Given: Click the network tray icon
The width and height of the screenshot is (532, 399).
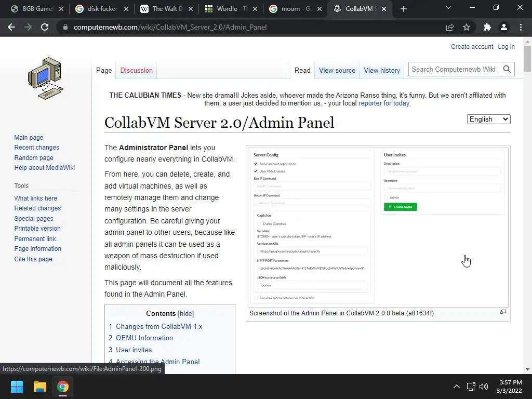Looking at the screenshot, I should tap(471, 387).
